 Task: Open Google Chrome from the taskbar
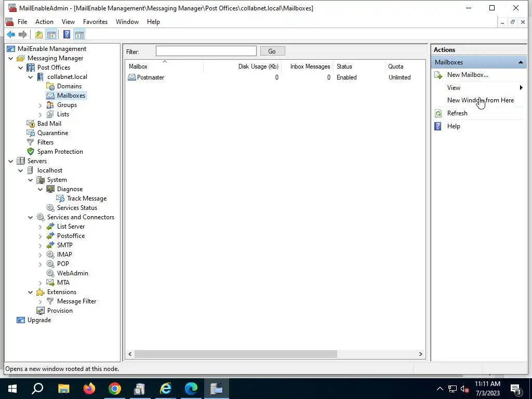click(115, 389)
